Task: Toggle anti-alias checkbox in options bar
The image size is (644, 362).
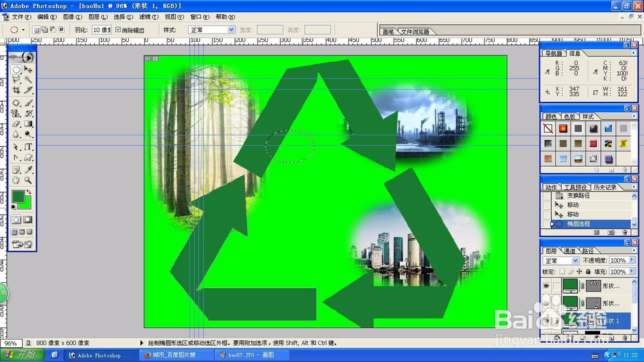Action: pyautogui.click(x=118, y=30)
